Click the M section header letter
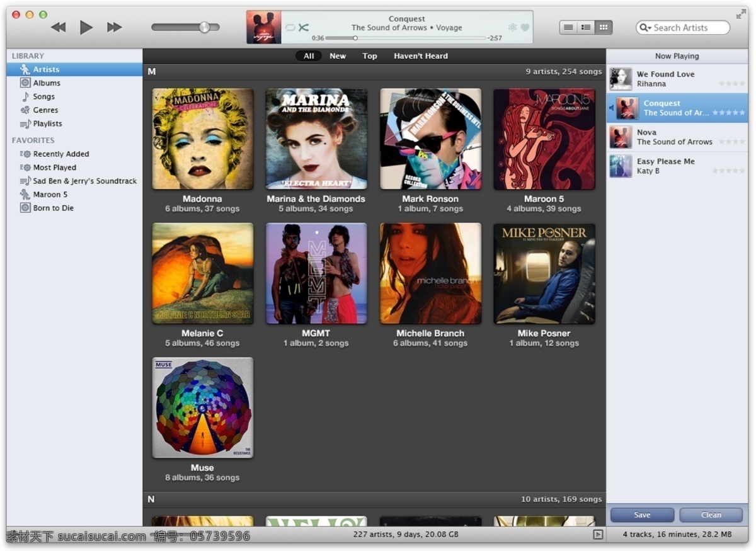The image size is (756, 551). pyautogui.click(x=152, y=72)
